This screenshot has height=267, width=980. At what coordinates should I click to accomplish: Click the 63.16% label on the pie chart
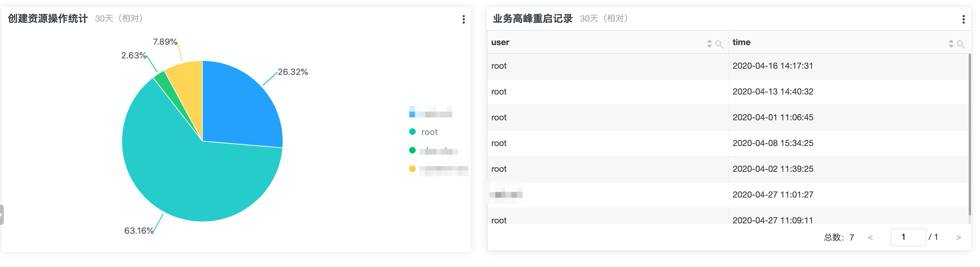139,231
